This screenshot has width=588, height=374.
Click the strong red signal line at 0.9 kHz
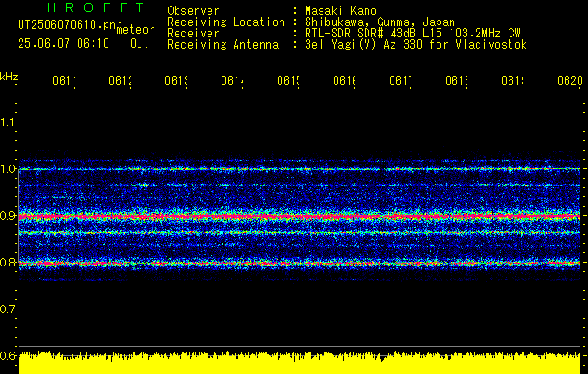[x=299, y=216]
